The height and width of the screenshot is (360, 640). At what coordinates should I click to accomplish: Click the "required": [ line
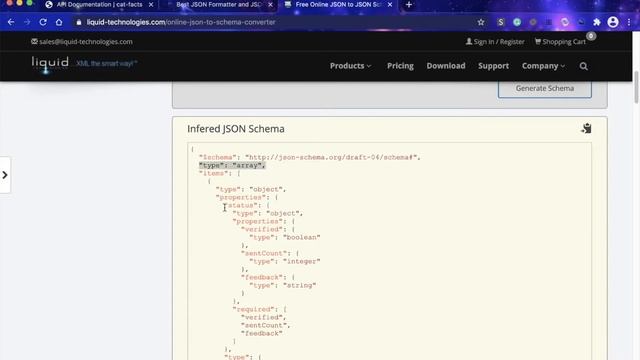pos(260,309)
